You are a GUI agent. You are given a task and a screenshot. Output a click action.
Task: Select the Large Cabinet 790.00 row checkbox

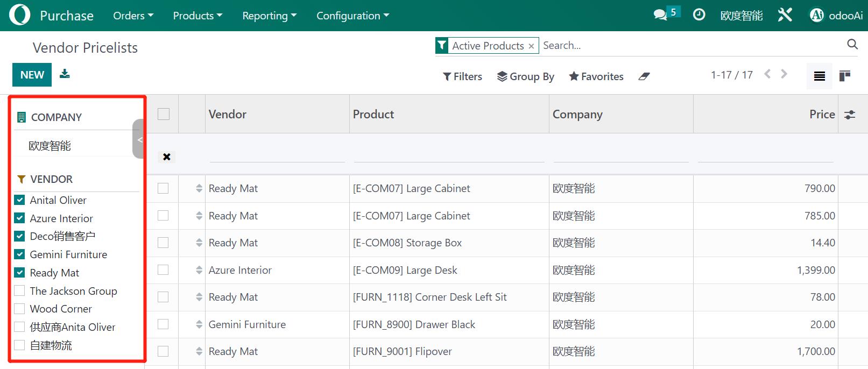click(163, 188)
